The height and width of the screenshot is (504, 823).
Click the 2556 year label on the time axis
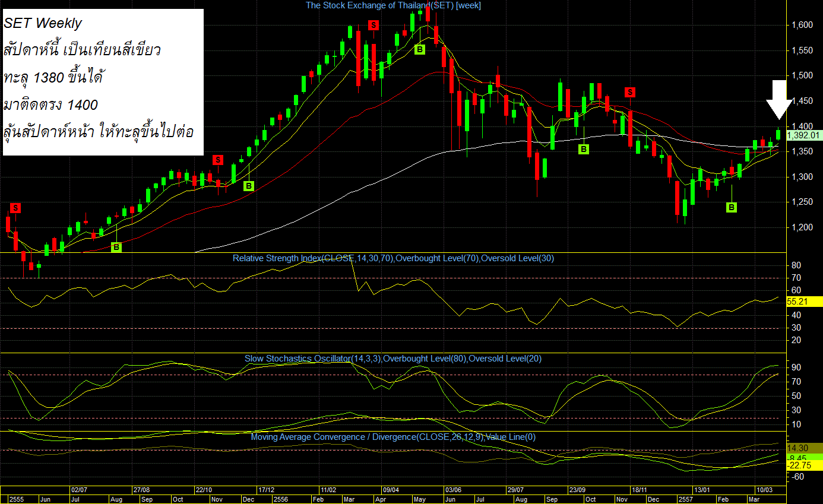[x=280, y=499]
